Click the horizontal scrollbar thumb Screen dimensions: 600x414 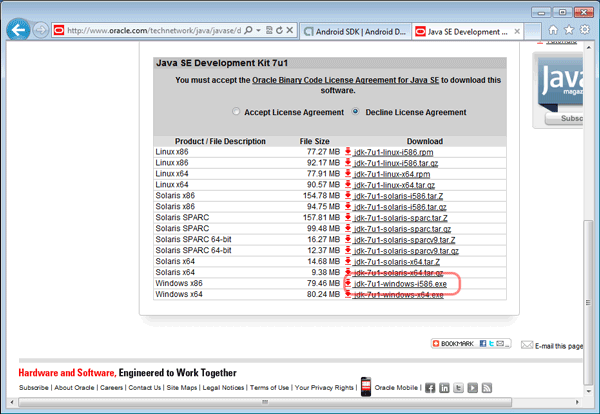click(x=265, y=402)
